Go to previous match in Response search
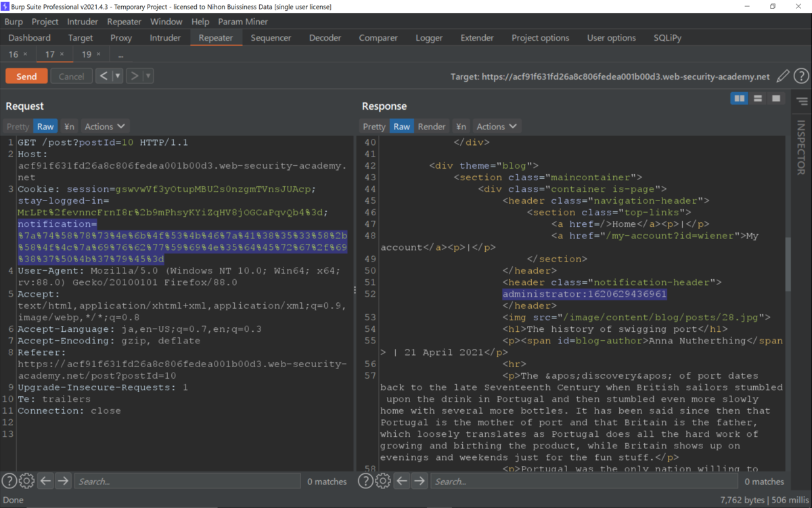The image size is (812, 508). click(x=402, y=481)
